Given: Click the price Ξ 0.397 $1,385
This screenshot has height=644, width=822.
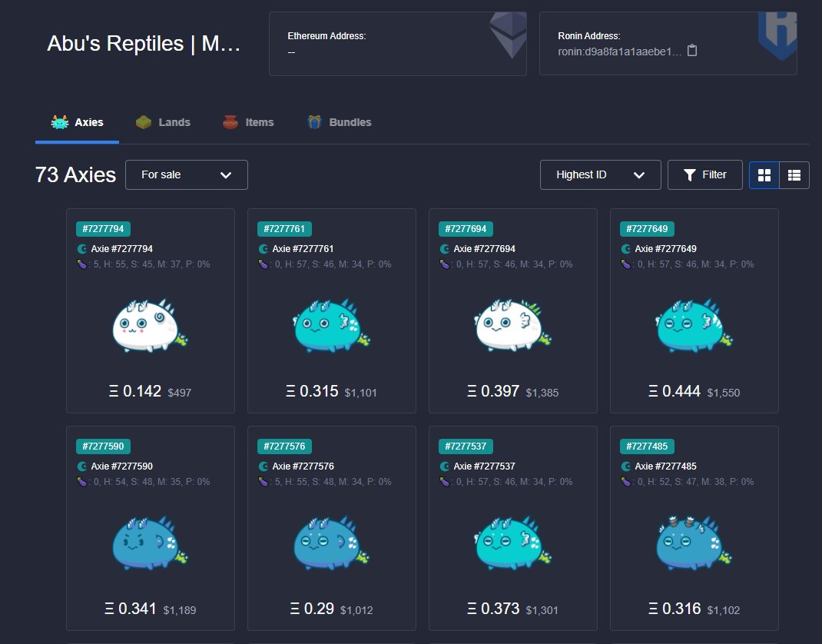Looking at the screenshot, I should pos(512,391).
